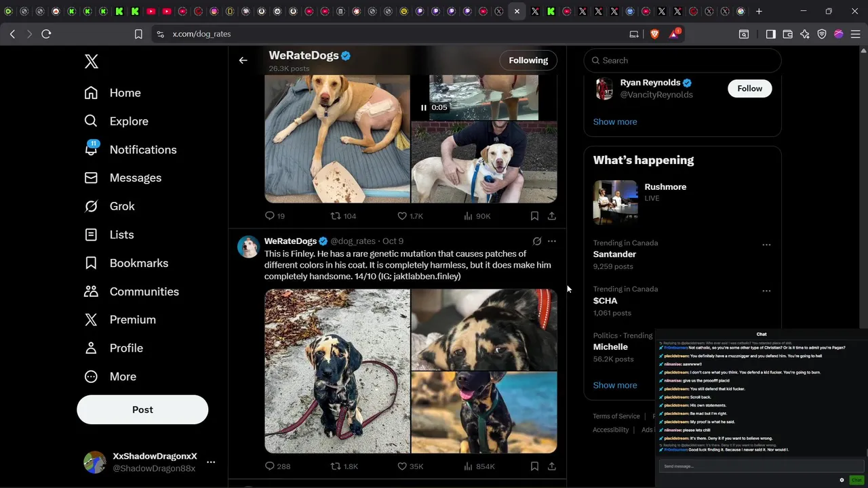Open the Brave Wallet icon
Viewport: 868px width, 488px height.
787,34
